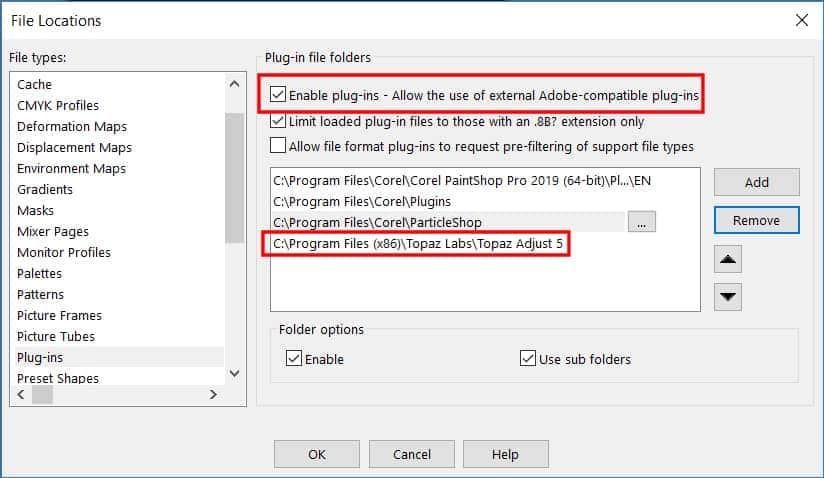Toggle the Use sub folders checkbox

click(x=528, y=359)
